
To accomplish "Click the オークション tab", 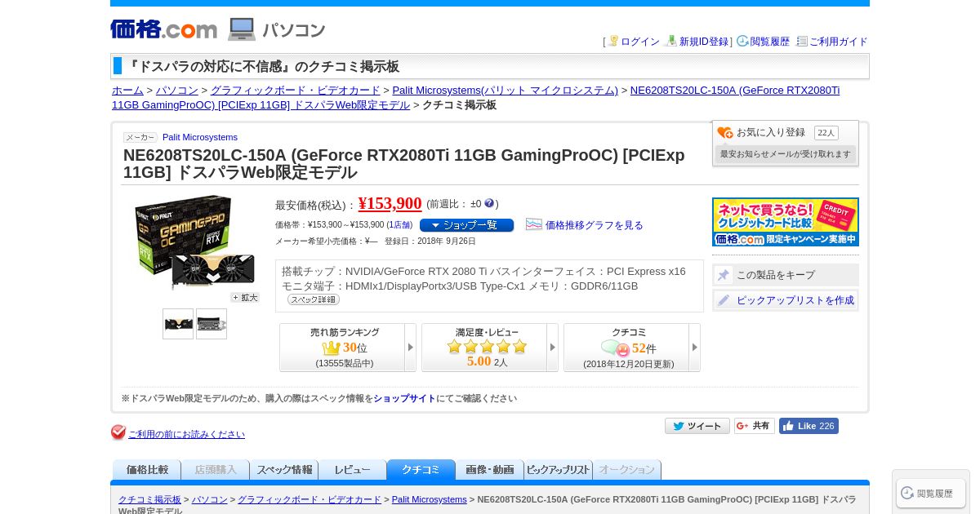I will click(627, 470).
